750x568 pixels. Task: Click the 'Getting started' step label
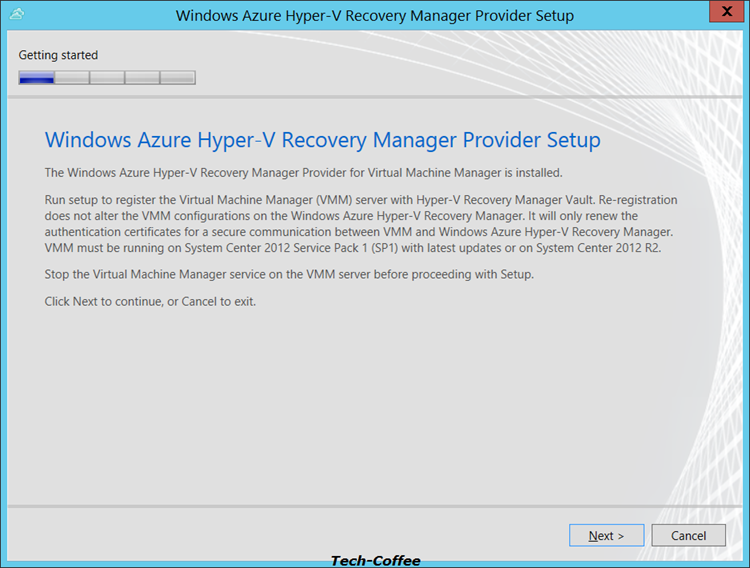click(x=58, y=55)
